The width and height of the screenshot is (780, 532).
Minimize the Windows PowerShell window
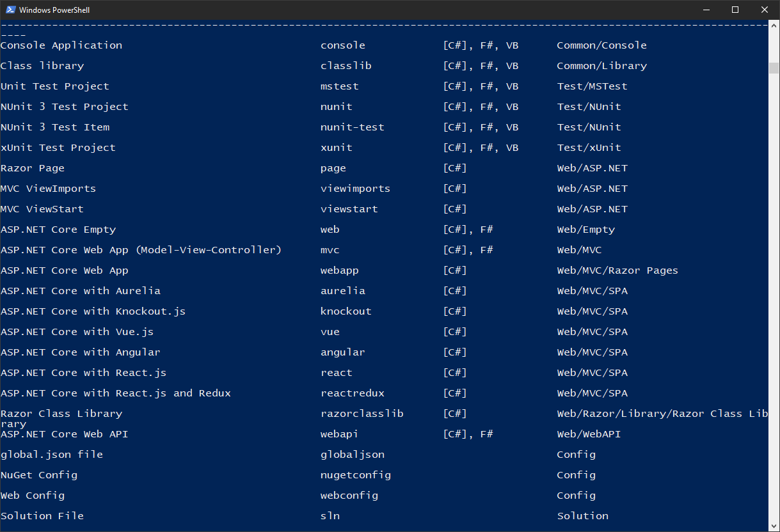pyautogui.click(x=706, y=10)
